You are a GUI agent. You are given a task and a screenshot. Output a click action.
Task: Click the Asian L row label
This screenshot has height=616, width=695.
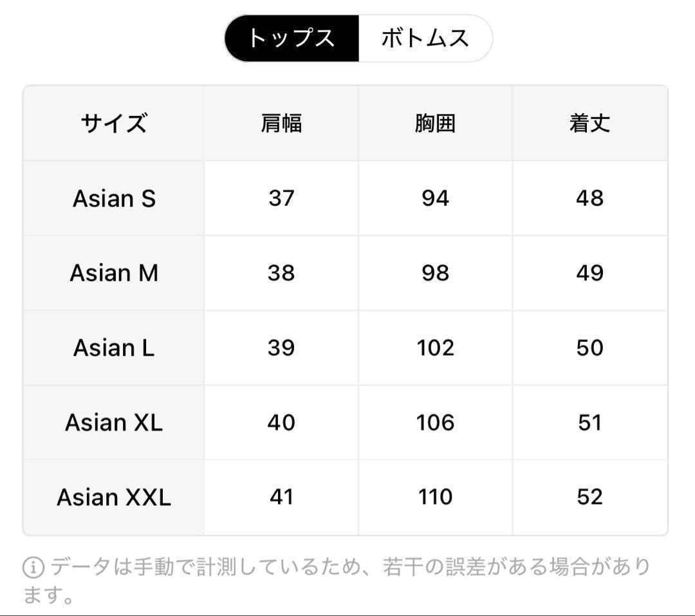[x=114, y=348]
